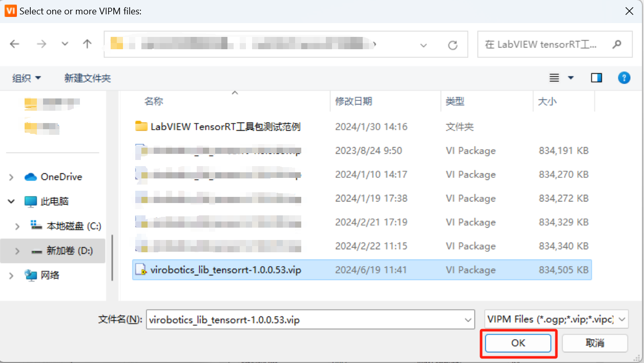Expand 本地磁盘 (C:) drive node
Image resolution: width=644 pixels, height=363 pixels.
pos(17,226)
